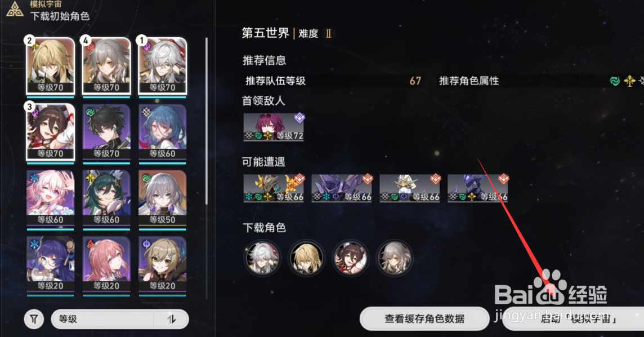Open the 等级 sort dropdown
Screen dimensions: 644x337
tap(119, 319)
